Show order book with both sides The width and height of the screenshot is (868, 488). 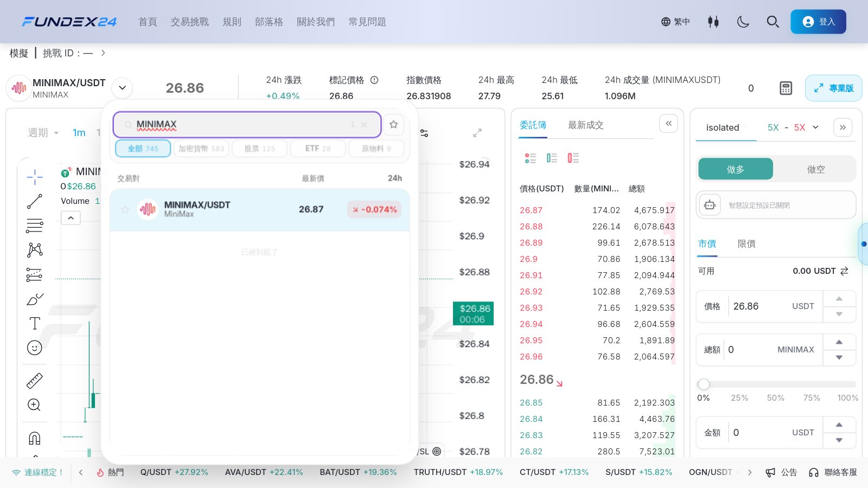[x=531, y=158]
